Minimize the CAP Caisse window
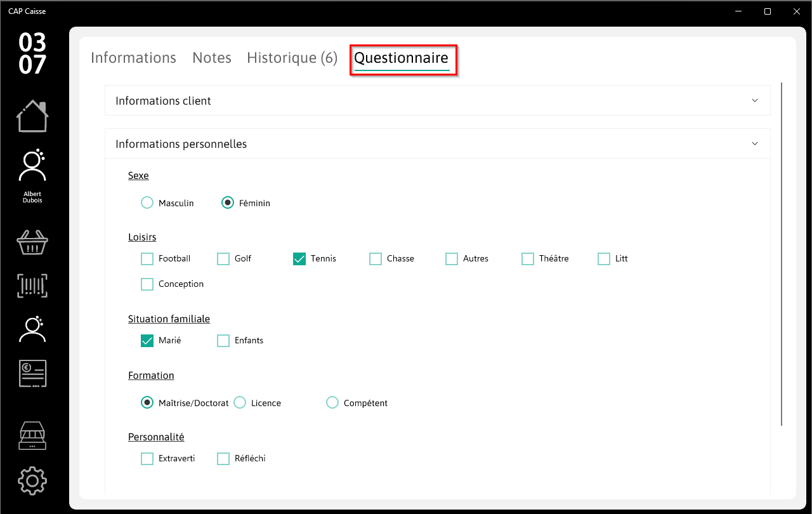The image size is (812, 514). (x=738, y=11)
